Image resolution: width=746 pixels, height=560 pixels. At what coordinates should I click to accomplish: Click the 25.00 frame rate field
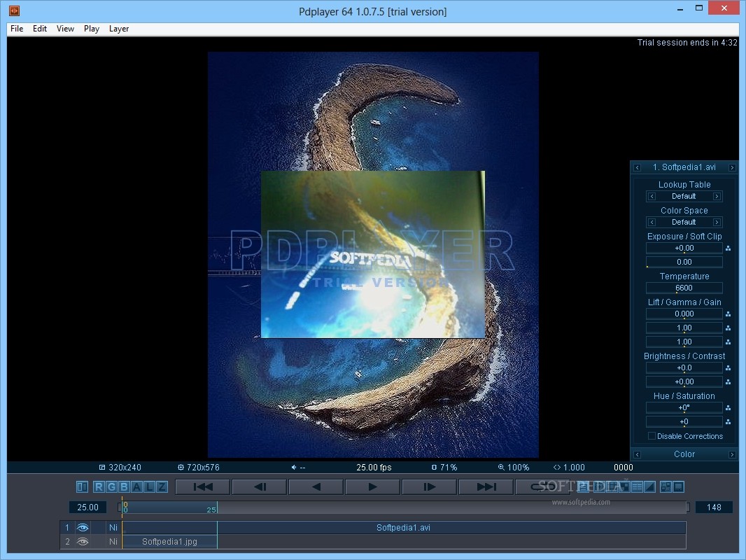(88, 507)
